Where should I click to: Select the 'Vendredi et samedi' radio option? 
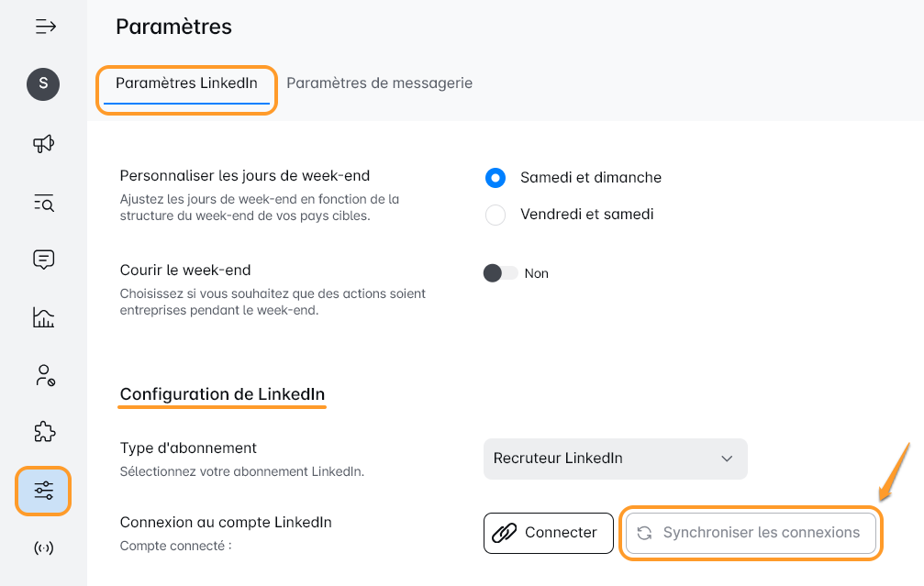point(495,215)
